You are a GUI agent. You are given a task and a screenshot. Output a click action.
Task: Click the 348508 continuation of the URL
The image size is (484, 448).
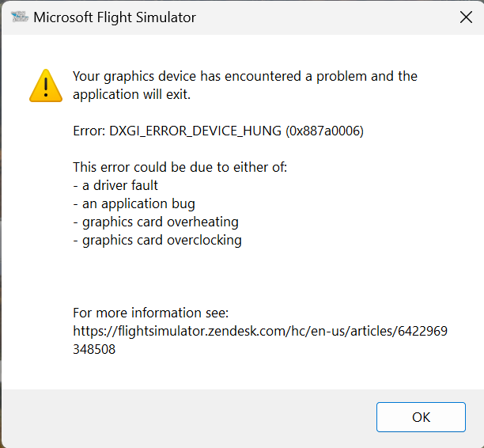[94, 349]
